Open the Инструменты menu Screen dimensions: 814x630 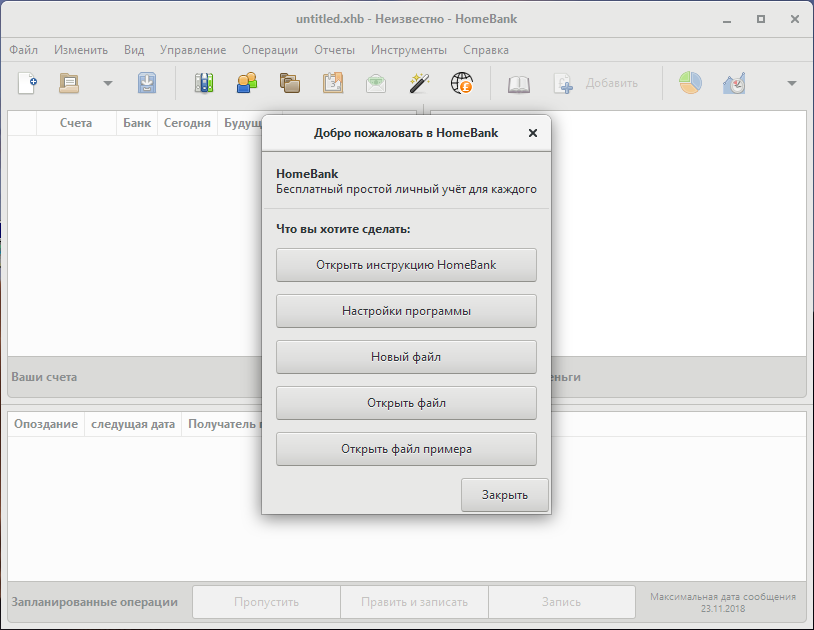pos(409,50)
